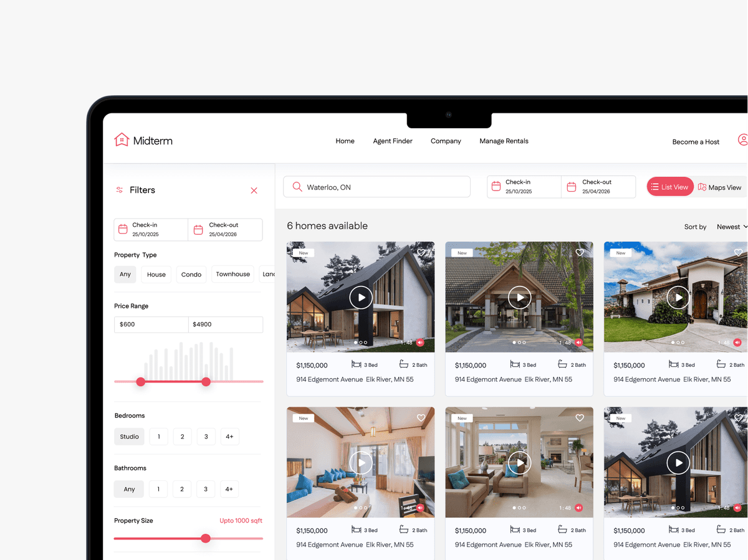Open the Manage Rentals menu item
Screen dimensions: 748x560
coord(504,141)
